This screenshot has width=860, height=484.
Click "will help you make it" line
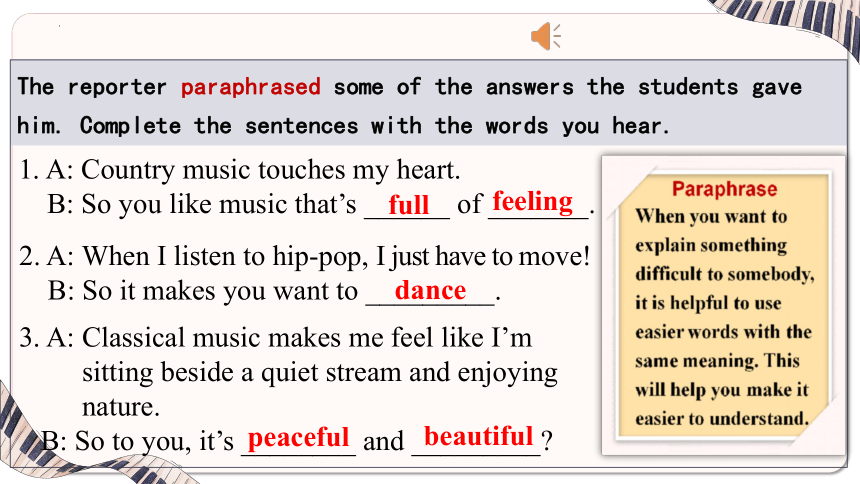(x=722, y=390)
